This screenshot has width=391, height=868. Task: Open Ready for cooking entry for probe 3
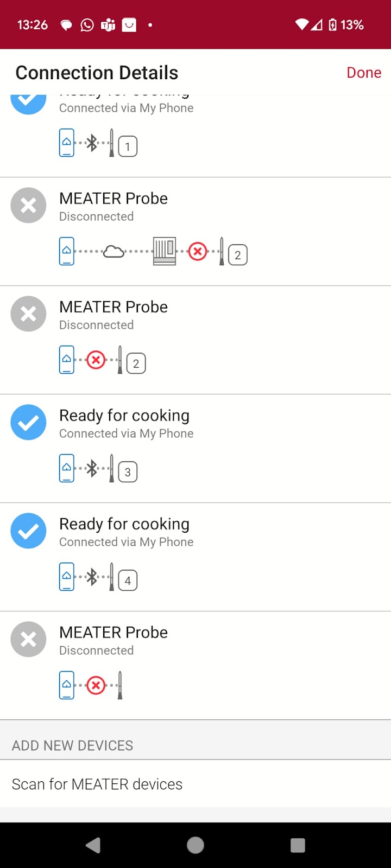(195, 449)
